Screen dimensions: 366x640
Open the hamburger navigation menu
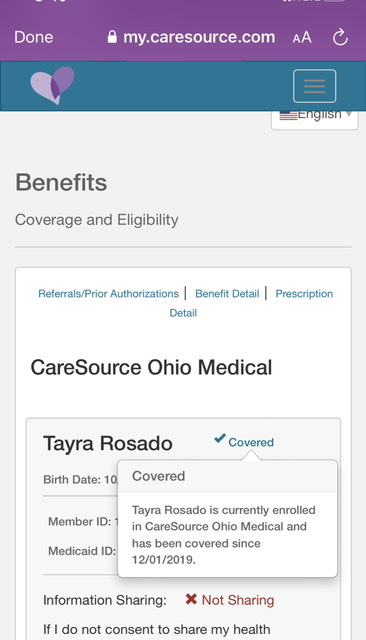point(314,86)
